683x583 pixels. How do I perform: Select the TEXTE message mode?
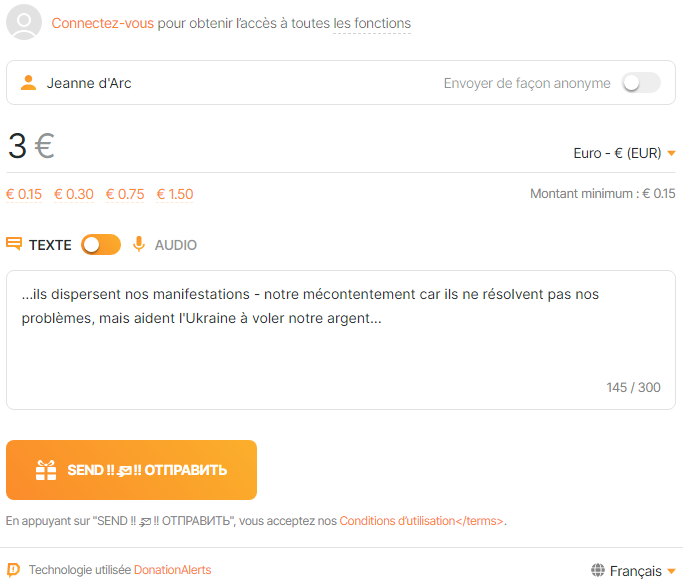(50, 245)
